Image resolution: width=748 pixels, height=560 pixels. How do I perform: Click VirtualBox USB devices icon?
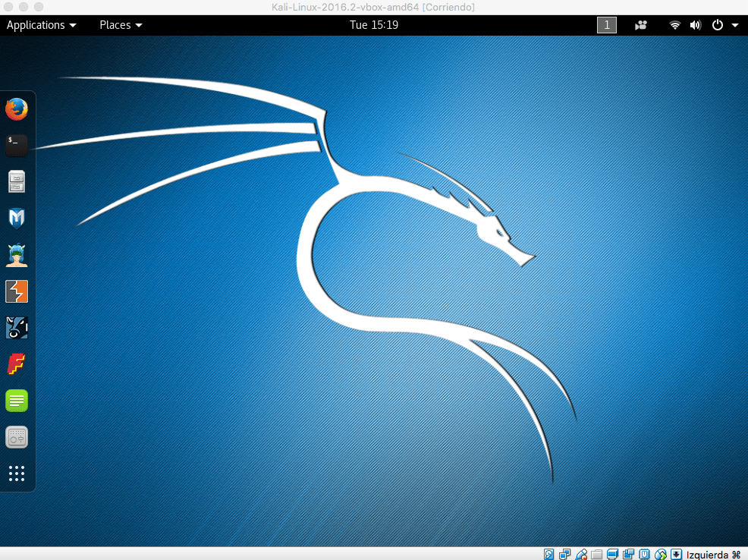(581, 554)
